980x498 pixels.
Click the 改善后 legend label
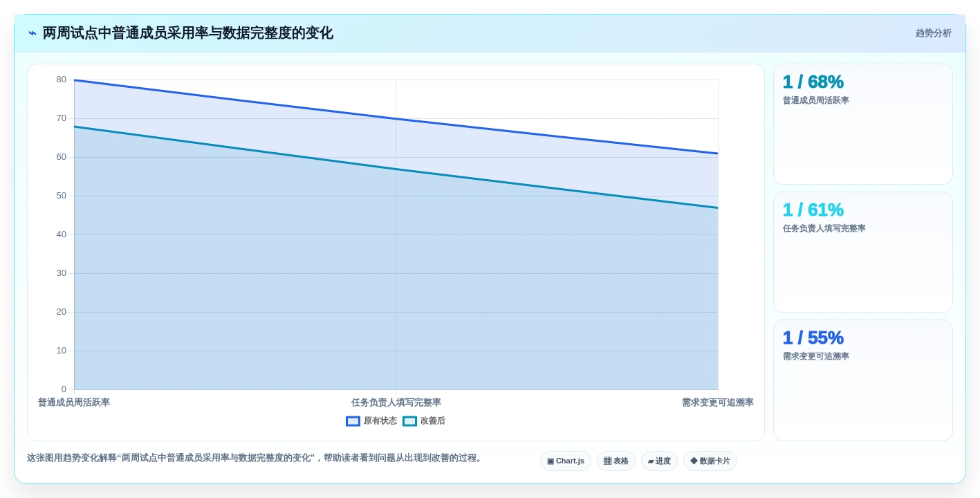pyautogui.click(x=433, y=421)
